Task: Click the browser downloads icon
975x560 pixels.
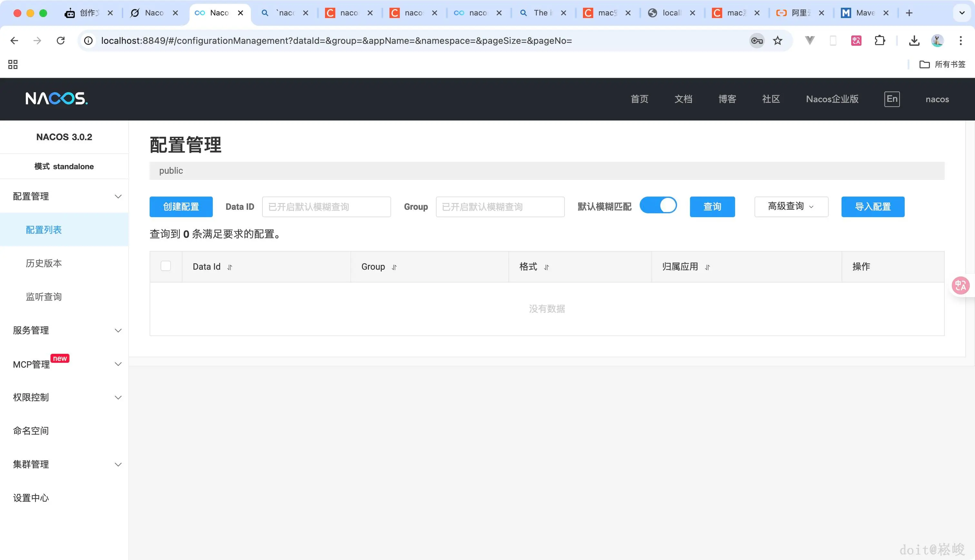Action: pyautogui.click(x=914, y=40)
